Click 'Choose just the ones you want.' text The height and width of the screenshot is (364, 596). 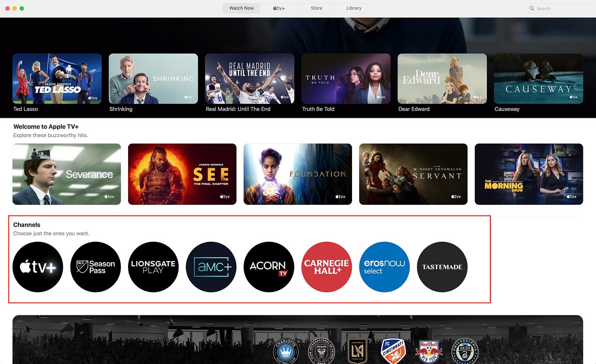pyautogui.click(x=51, y=234)
